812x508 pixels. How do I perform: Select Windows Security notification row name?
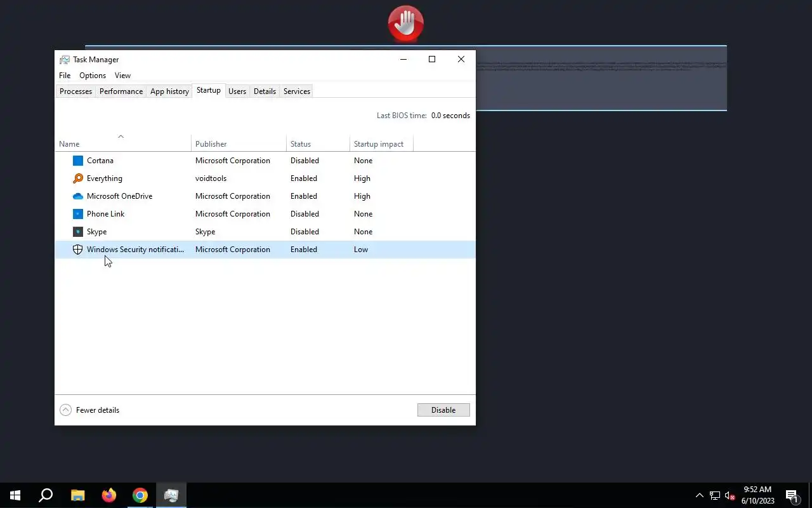point(135,250)
